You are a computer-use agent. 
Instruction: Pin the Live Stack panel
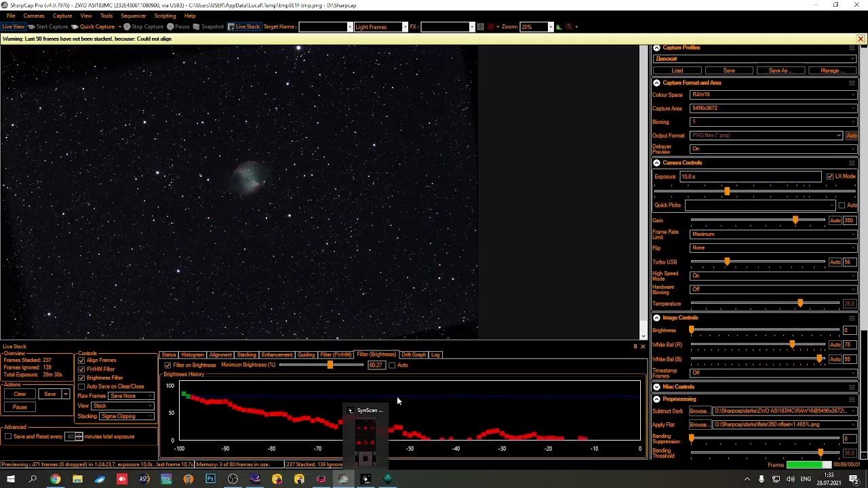tap(635, 346)
